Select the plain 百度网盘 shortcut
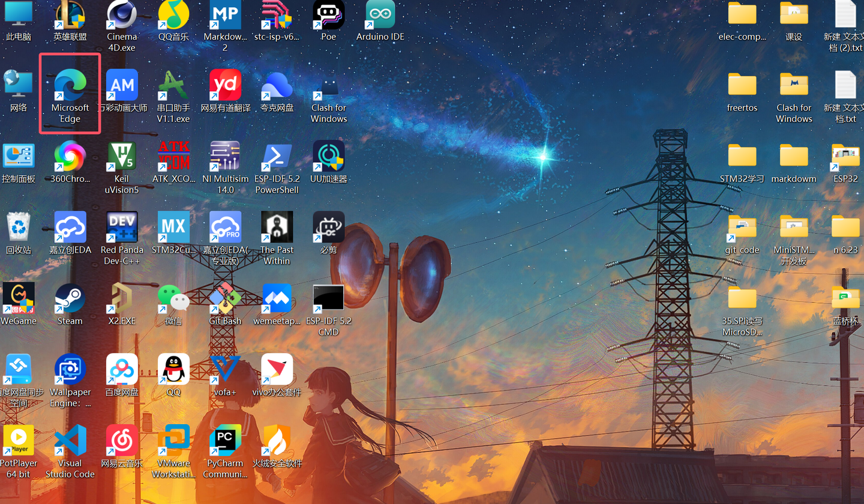The width and height of the screenshot is (864, 504). click(x=122, y=369)
